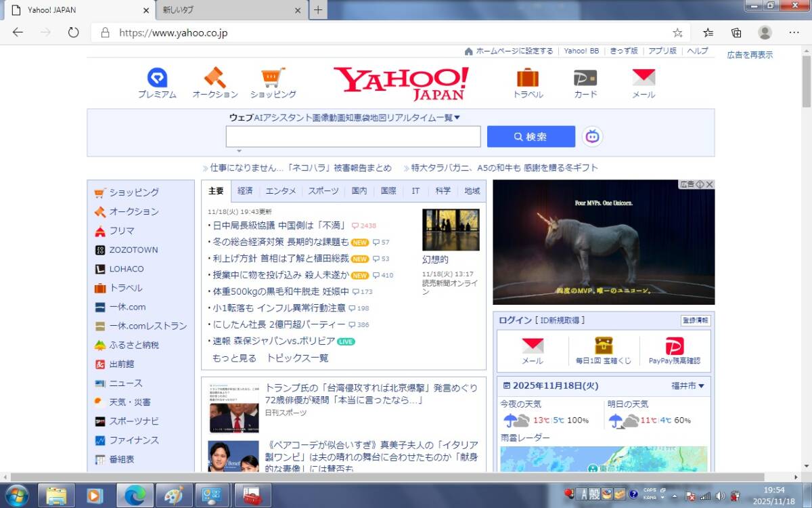Click the Yahoo search input field
The width and height of the screenshot is (812, 508).
[x=353, y=137]
